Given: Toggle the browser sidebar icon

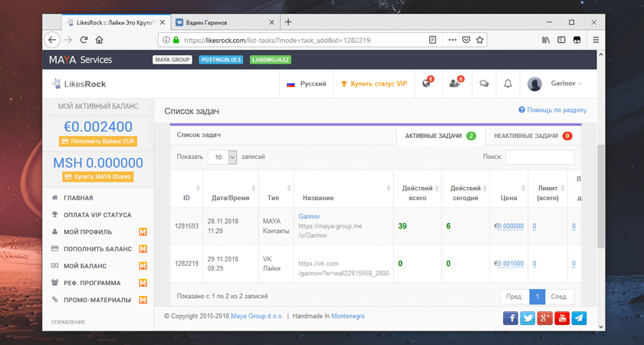Looking at the screenshot, I should click(x=561, y=40).
